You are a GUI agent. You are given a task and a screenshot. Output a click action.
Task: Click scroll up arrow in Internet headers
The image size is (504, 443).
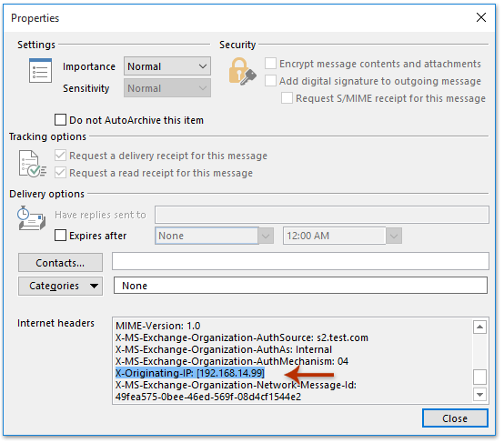tap(479, 327)
